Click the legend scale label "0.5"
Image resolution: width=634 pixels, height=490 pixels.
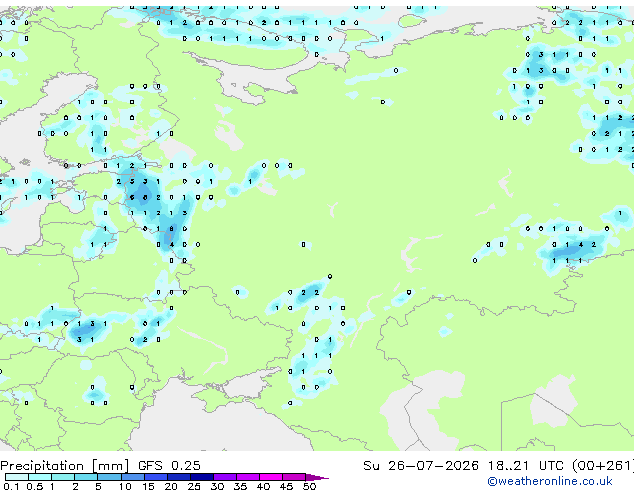click(34, 486)
